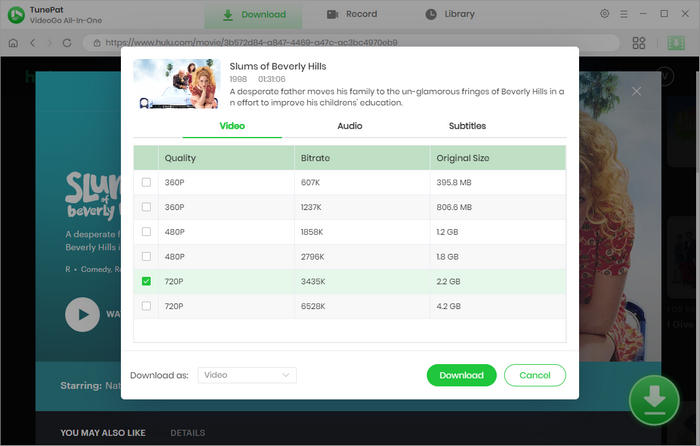Image resolution: width=700 pixels, height=446 pixels.
Task: Tick the 480P 1858K quality checkbox
Action: click(147, 231)
